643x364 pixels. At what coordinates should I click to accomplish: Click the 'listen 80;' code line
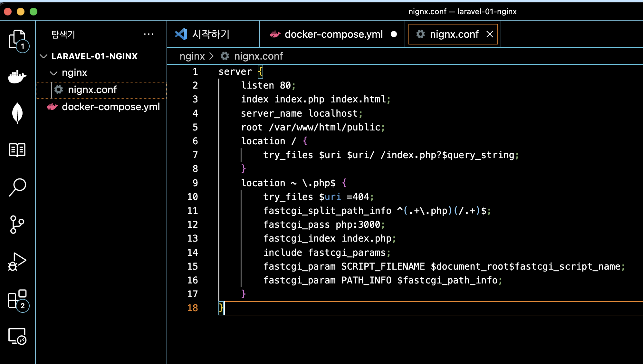coord(268,85)
